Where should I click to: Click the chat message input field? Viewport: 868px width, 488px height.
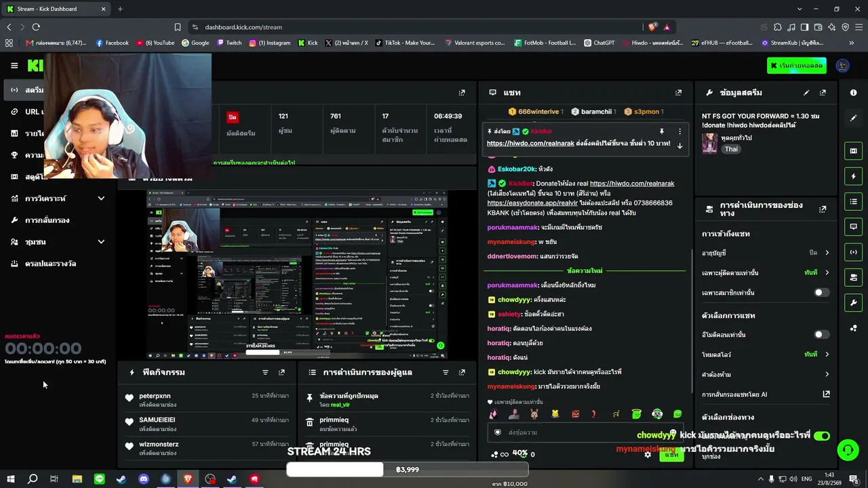(587, 432)
